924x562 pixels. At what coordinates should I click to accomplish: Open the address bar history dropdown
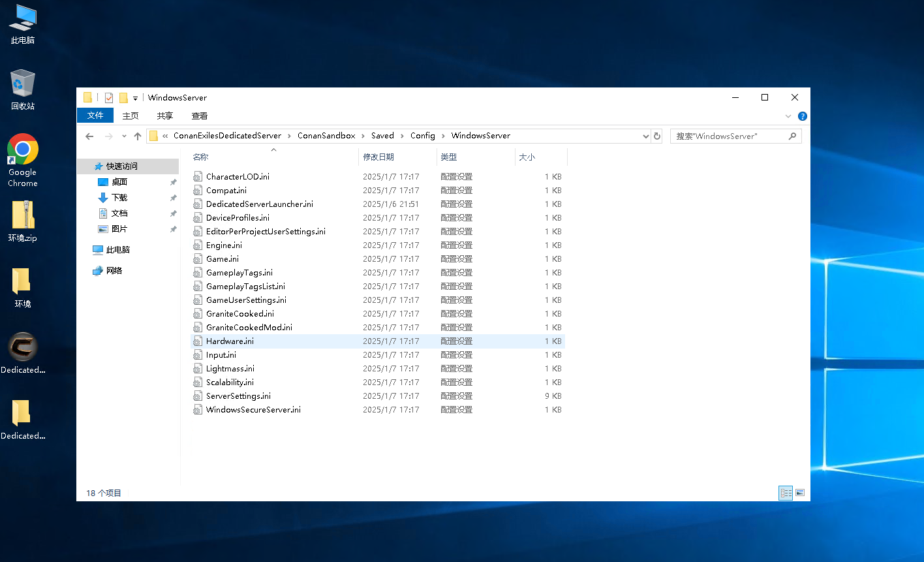point(645,136)
